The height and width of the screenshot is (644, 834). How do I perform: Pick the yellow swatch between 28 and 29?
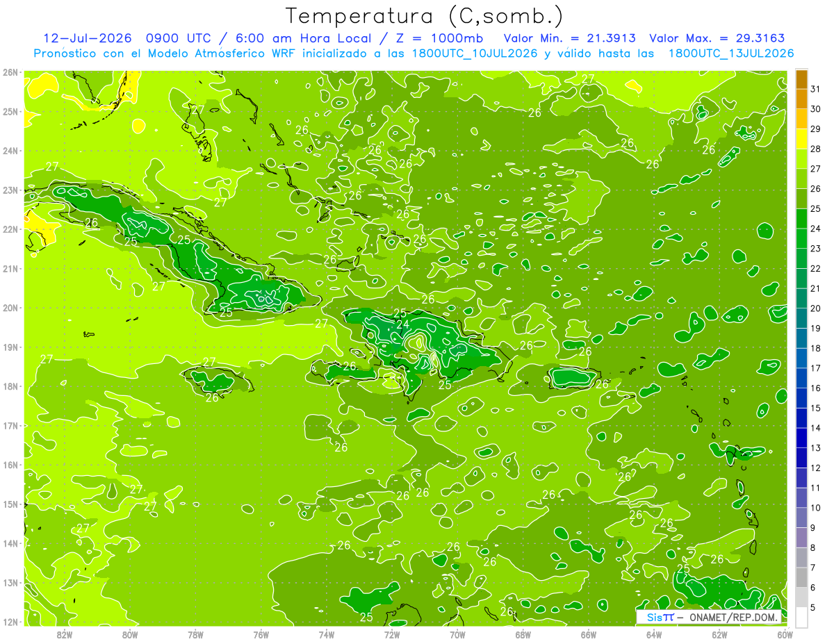[x=801, y=139]
